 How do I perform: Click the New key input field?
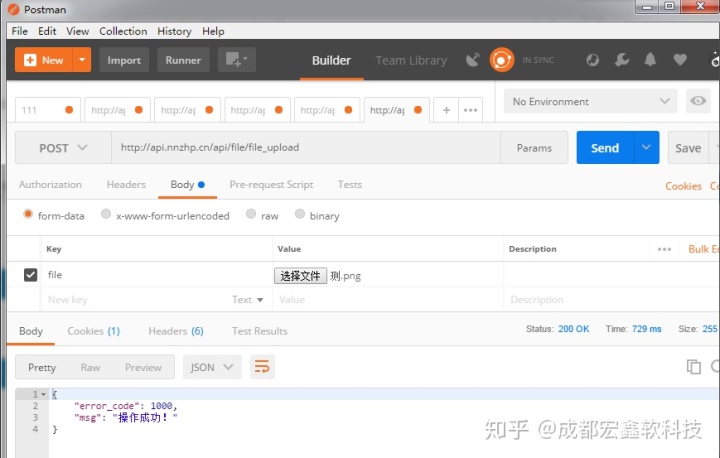pos(136,300)
